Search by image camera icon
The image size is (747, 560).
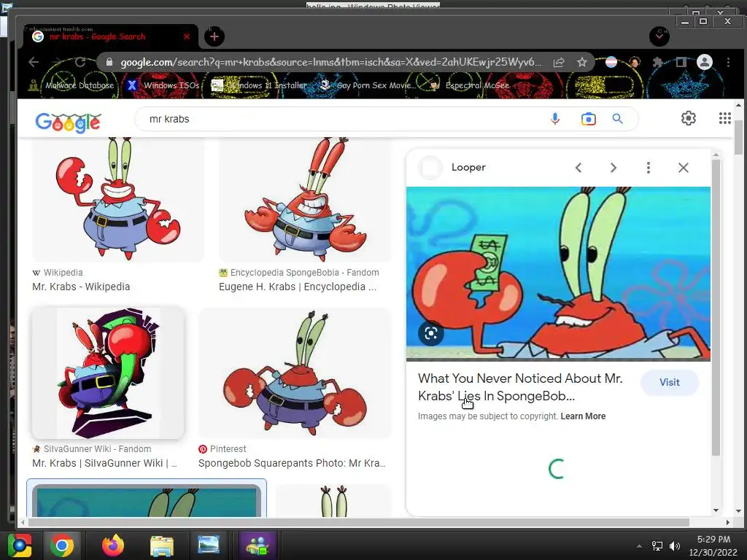[589, 119]
